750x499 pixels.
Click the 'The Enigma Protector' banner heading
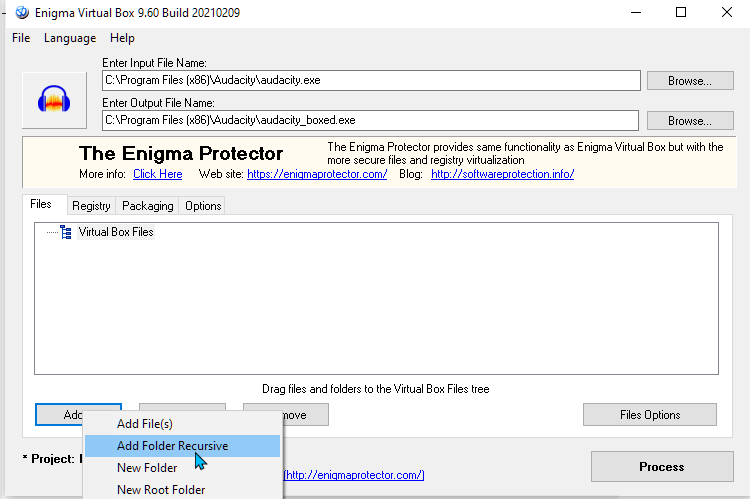(x=181, y=154)
